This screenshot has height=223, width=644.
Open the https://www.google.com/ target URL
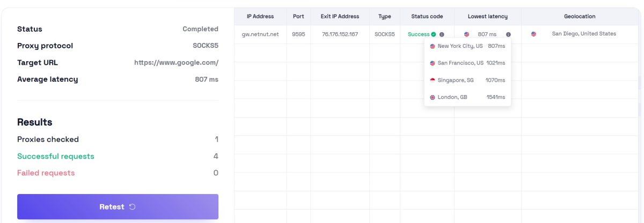coord(176,62)
